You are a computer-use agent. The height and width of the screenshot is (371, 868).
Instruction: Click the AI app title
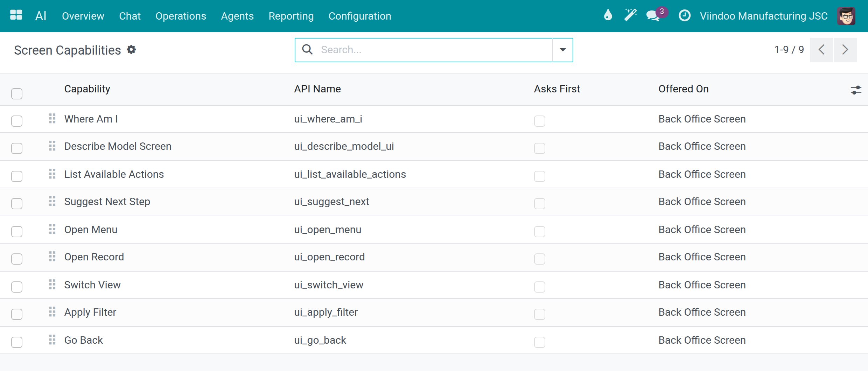[x=41, y=16]
